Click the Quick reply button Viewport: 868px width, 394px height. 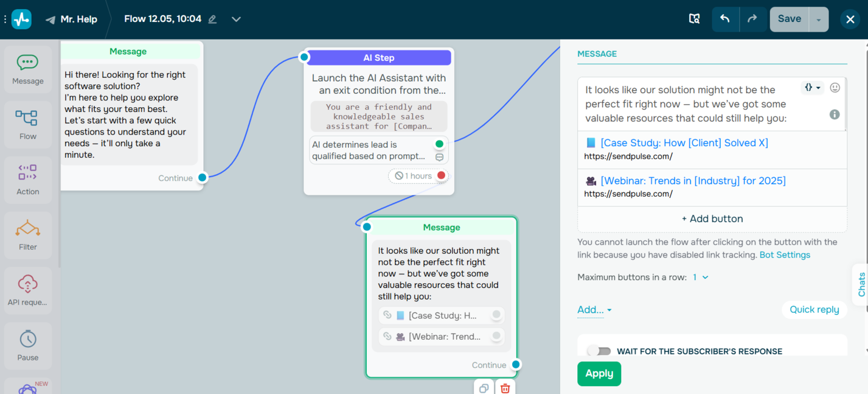coord(814,309)
